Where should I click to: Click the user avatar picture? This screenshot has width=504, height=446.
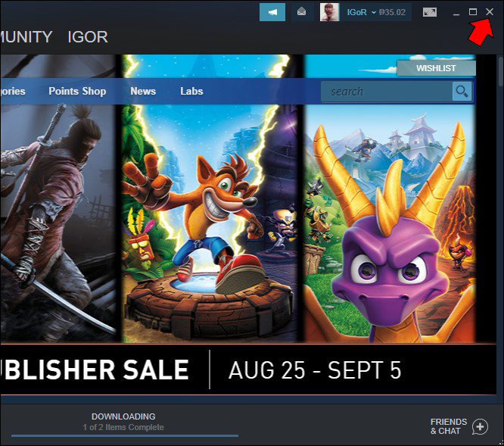(329, 12)
